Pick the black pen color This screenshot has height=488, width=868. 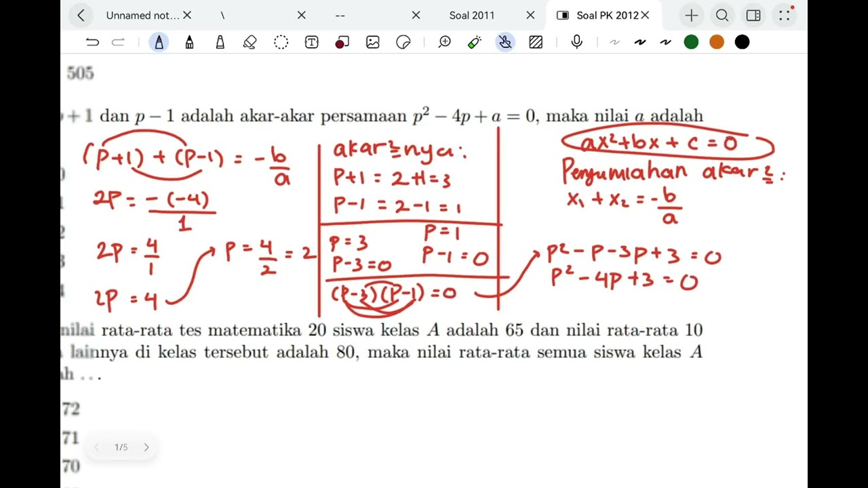coord(743,42)
